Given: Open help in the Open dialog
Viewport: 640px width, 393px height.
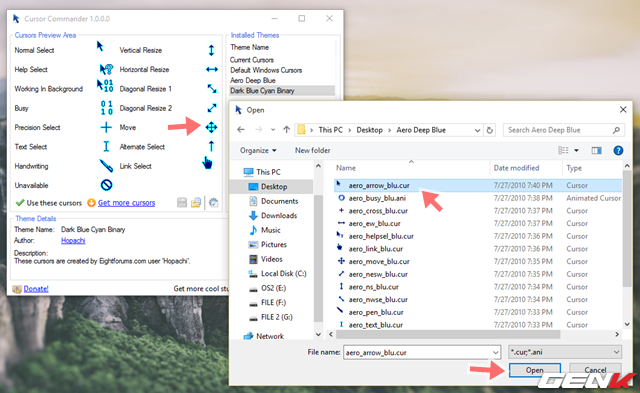Looking at the screenshot, I should [618, 151].
